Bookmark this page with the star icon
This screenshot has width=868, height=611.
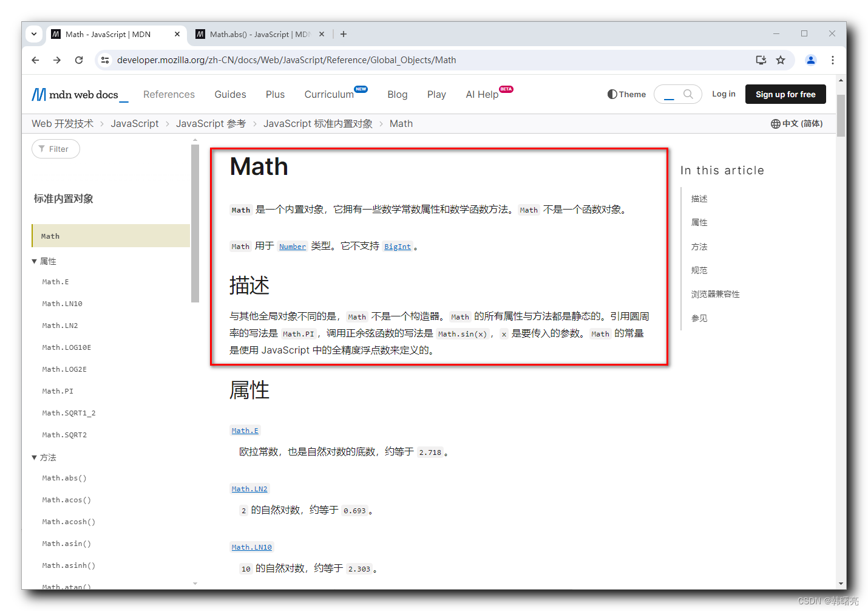[x=781, y=60]
